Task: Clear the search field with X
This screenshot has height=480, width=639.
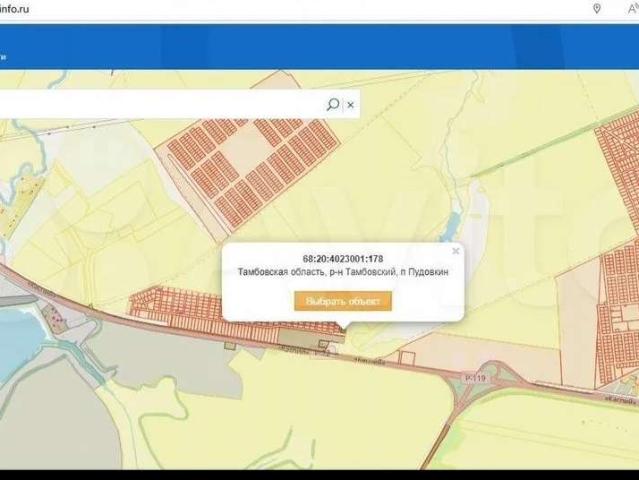Action: pyautogui.click(x=350, y=105)
